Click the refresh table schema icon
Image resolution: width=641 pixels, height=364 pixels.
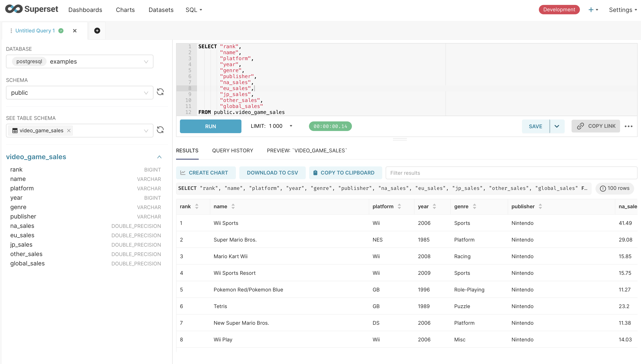(161, 131)
